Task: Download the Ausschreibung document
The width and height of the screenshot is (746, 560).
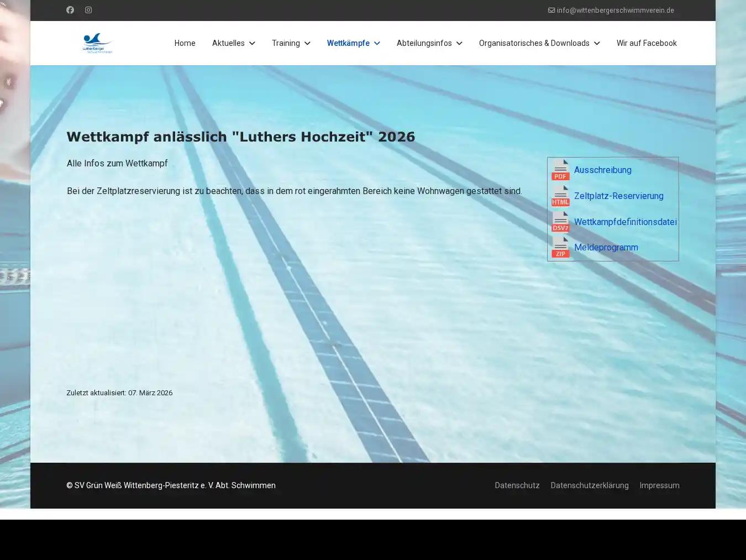Action: pos(602,170)
